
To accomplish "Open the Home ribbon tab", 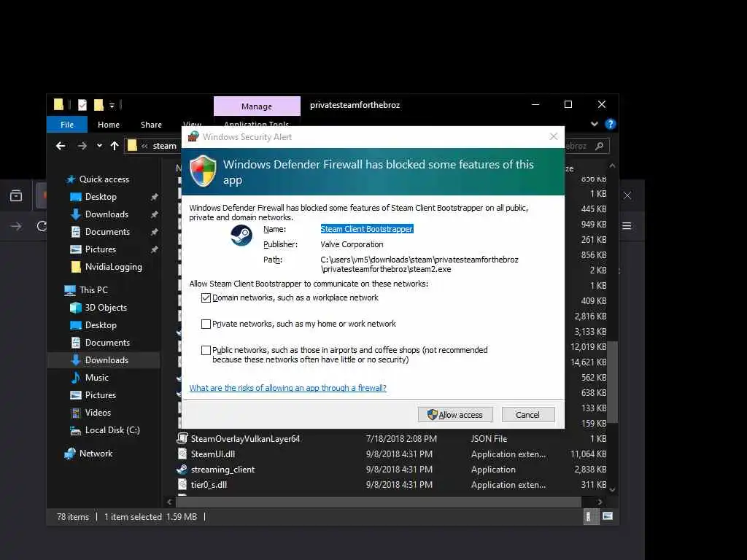I will point(109,125).
